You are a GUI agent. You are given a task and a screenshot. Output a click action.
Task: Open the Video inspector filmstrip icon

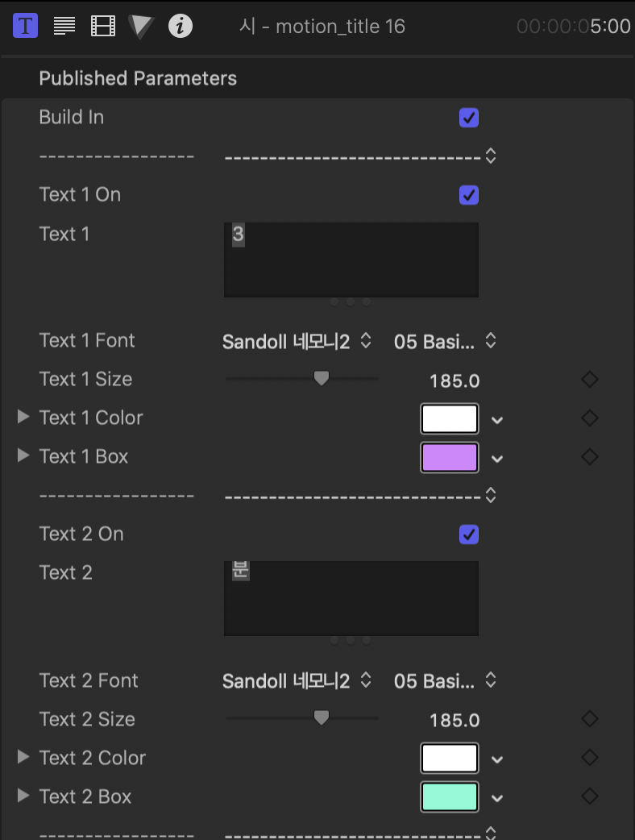coord(103,26)
